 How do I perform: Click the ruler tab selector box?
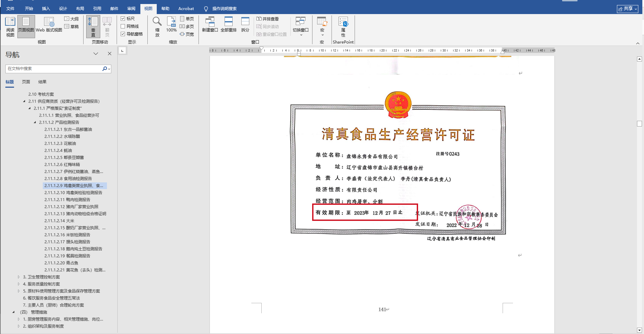point(122,51)
